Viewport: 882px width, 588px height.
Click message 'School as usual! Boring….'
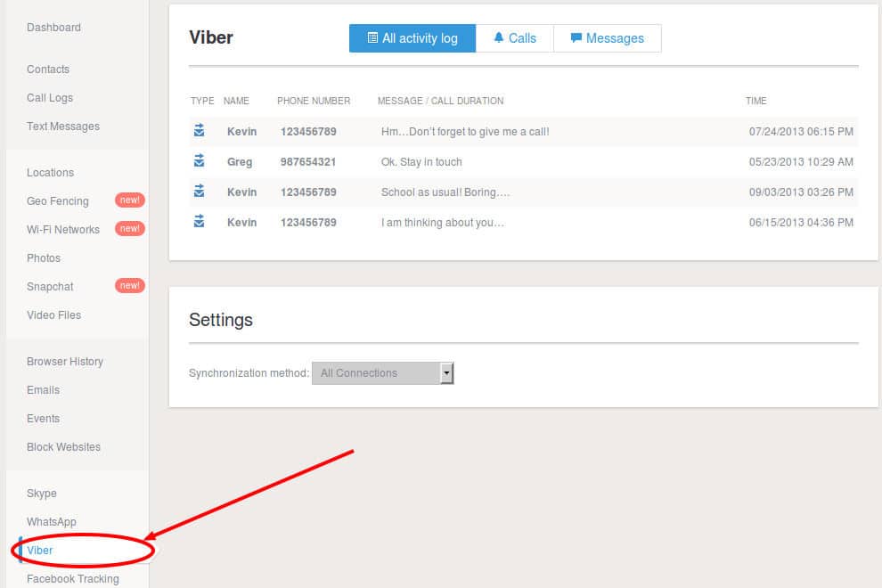pyautogui.click(x=445, y=192)
